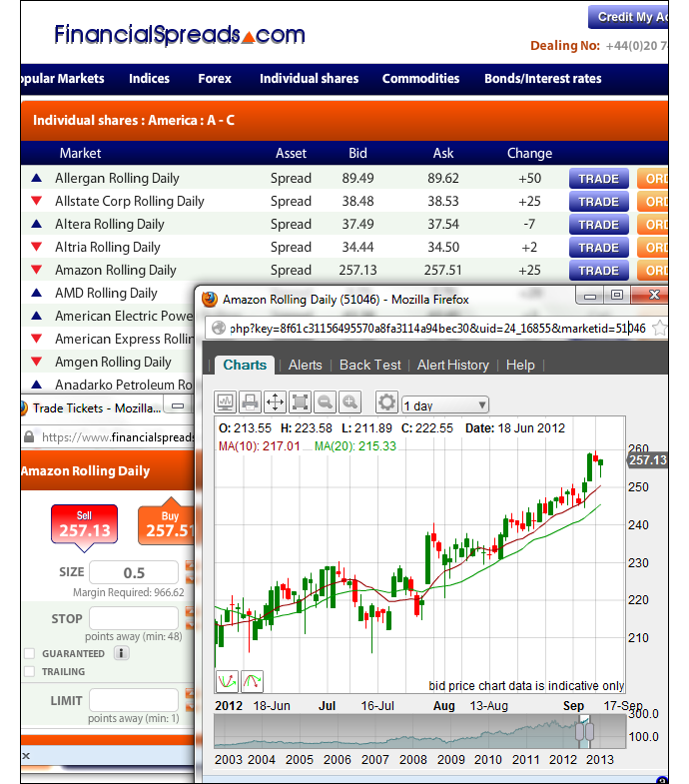Click the Firefox icon in chart window title

click(210, 299)
